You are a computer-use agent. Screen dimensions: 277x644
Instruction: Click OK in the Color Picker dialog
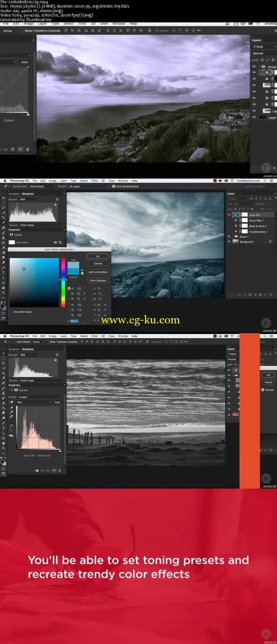tap(98, 256)
